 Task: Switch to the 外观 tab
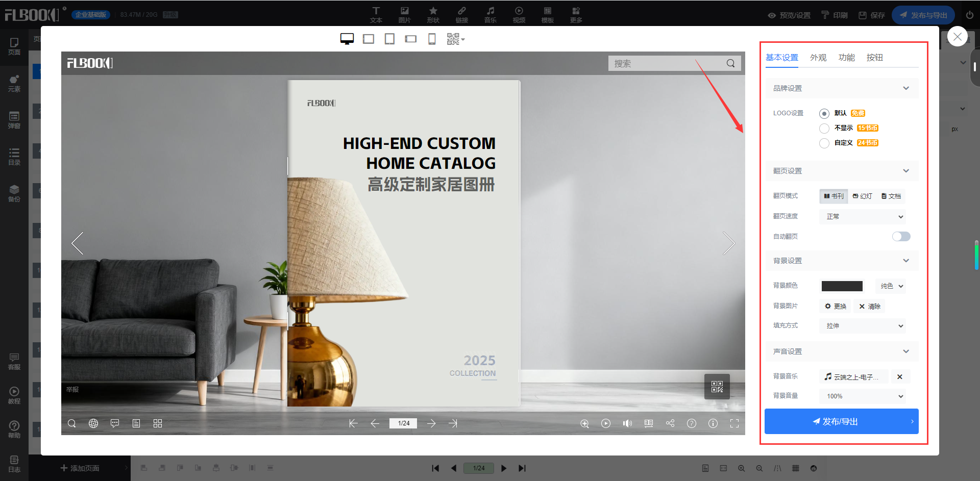818,58
